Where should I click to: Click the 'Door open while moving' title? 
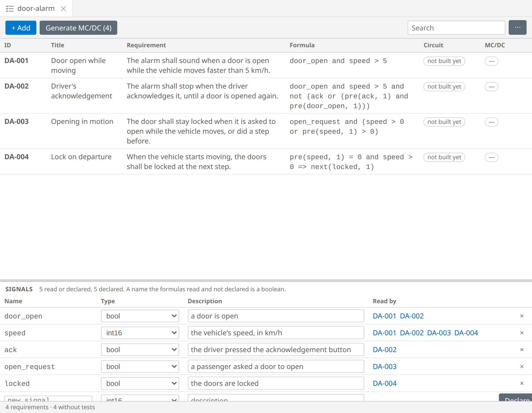coord(78,65)
